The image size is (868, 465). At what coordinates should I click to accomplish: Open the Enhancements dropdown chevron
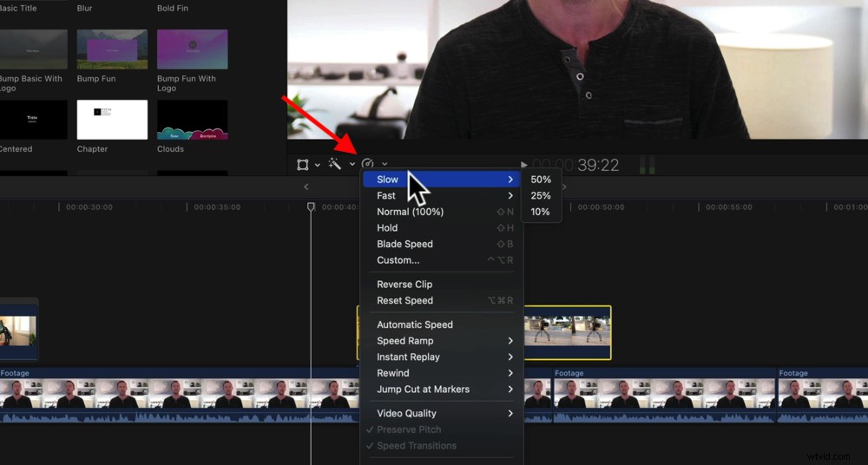click(352, 165)
